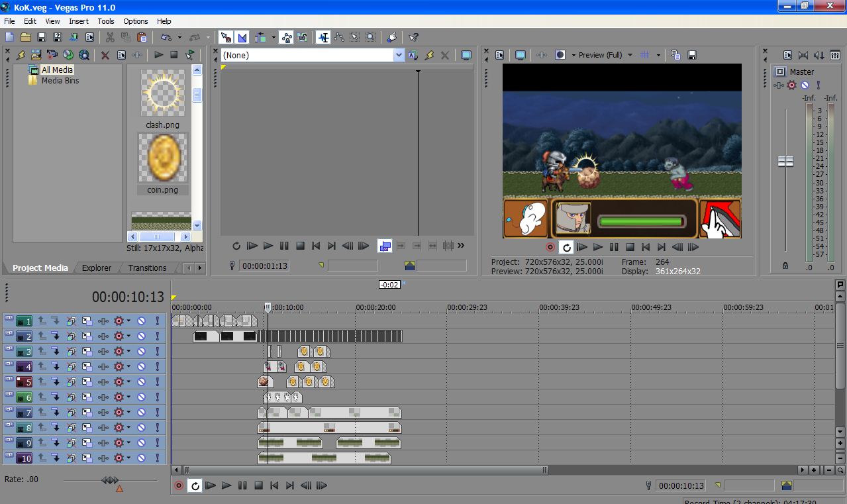Open the (None) trimmer media dropdown
The image size is (847, 504).
tap(399, 56)
